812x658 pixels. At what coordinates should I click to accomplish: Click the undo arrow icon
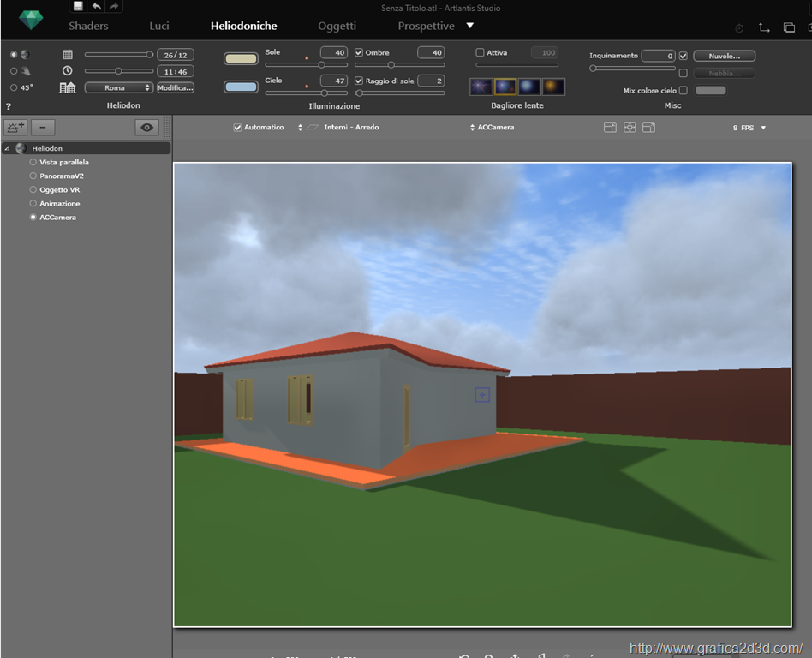[x=97, y=7]
